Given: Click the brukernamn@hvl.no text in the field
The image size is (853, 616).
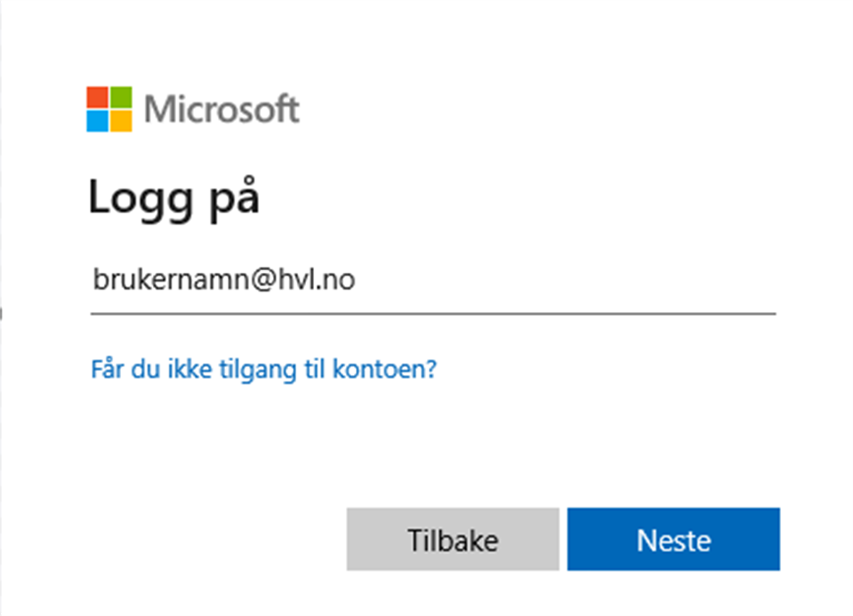Looking at the screenshot, I should (x=224, y=281).
